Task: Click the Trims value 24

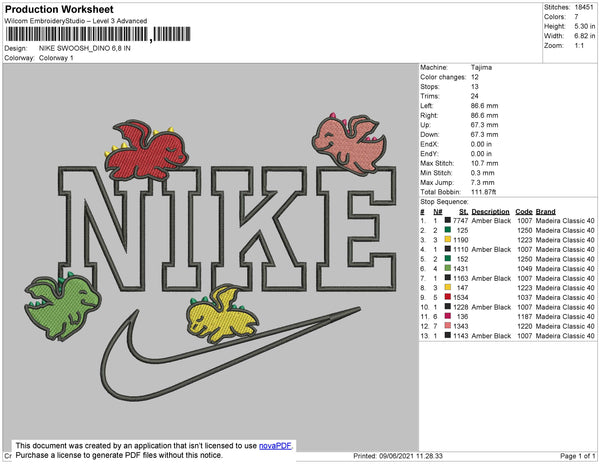Action: (474, 96)
